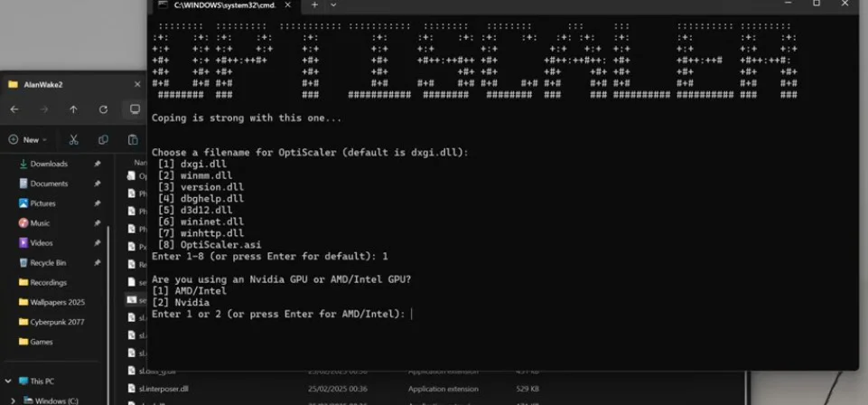Click the Back arrow in File Explorer
The image size is (868, 405).
(14, 109)
